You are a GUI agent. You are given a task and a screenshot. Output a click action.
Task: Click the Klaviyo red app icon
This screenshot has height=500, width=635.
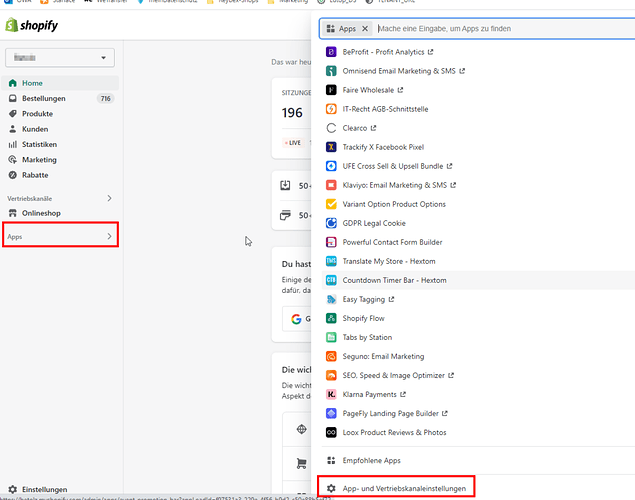point(331,185)
